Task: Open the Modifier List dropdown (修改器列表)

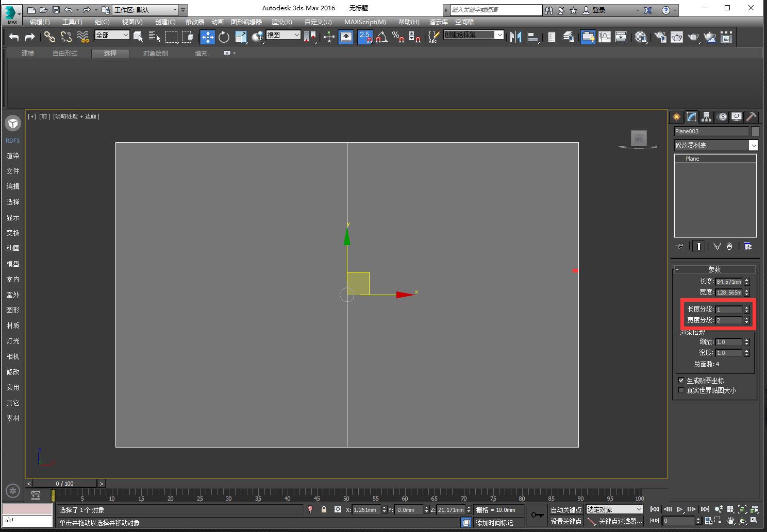Action: 716,145
